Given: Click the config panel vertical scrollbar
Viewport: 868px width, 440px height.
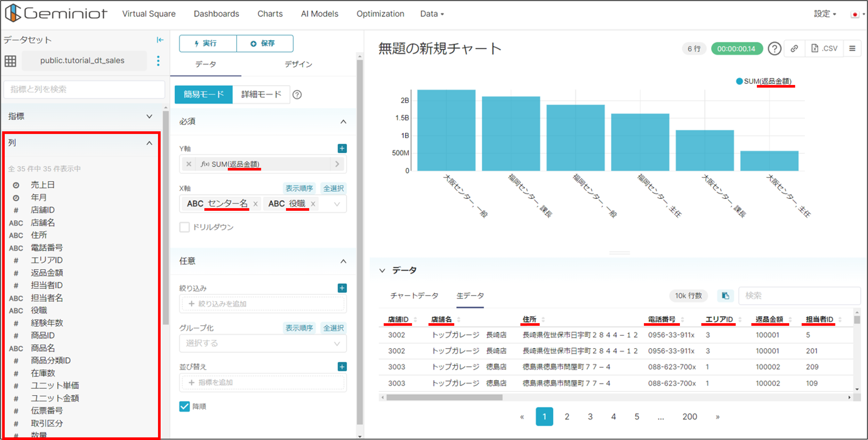Looking at the screenshot, I should click(360, 242).
